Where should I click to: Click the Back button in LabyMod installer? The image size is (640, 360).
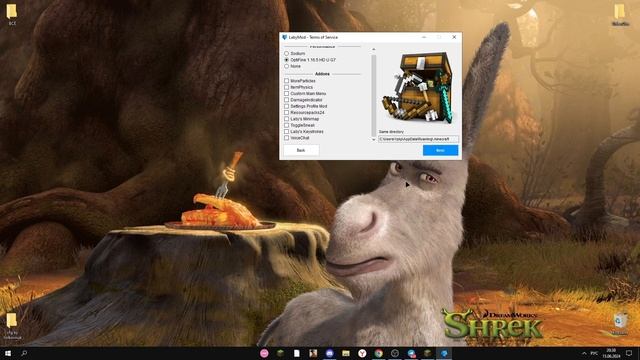click(301, 150)
